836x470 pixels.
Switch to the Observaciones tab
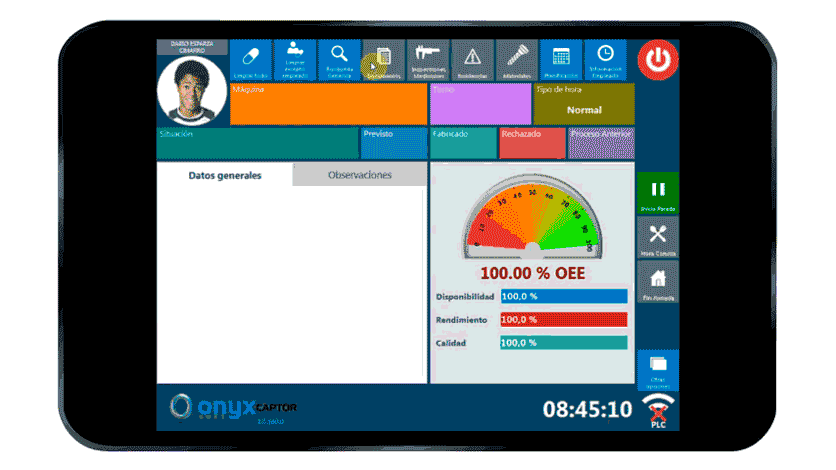click(x=360, y=175)
